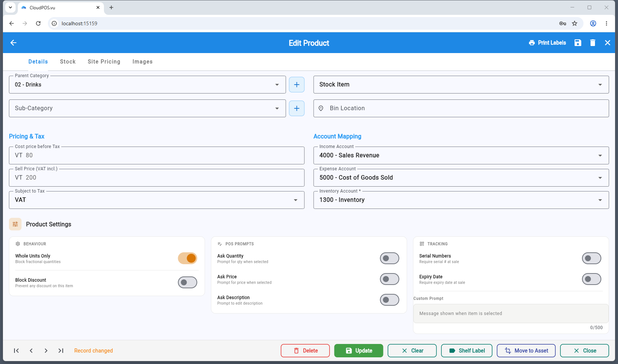Jump to last record navigation icon

coord(61,351)
